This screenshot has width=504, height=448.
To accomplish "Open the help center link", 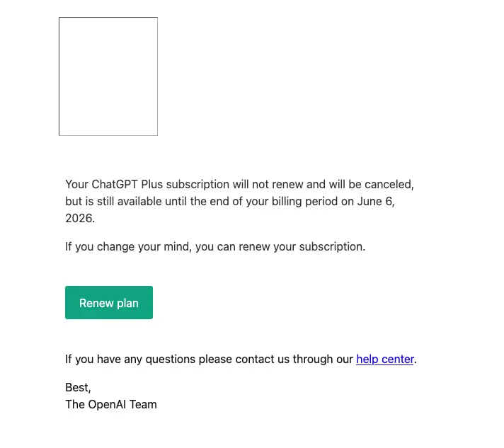I will 385,359.
